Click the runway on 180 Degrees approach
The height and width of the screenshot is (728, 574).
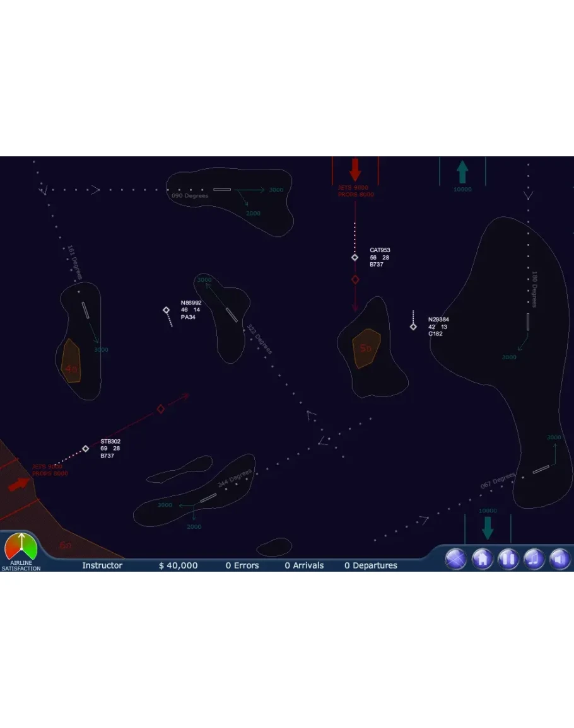click(528, 321)
